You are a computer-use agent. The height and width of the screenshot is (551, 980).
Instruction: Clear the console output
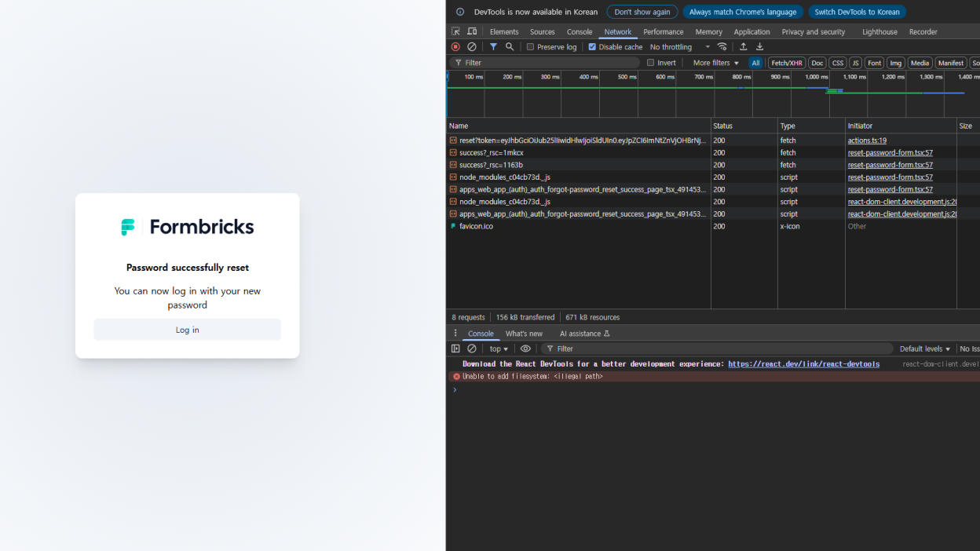pos(472,348)
